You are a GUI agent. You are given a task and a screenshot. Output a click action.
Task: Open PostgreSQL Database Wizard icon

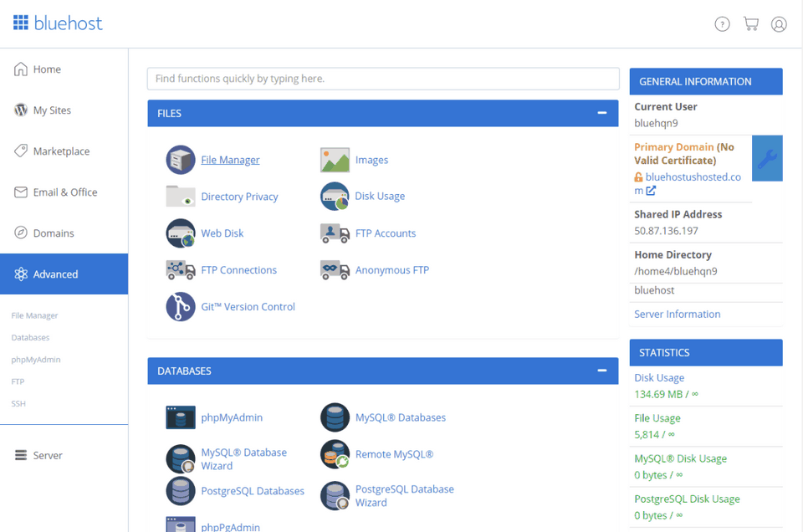[335, 496]
